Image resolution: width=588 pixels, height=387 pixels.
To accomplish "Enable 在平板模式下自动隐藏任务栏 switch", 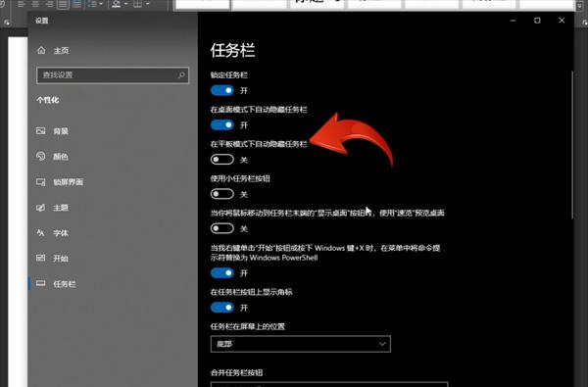I will [x=222, y=160].
